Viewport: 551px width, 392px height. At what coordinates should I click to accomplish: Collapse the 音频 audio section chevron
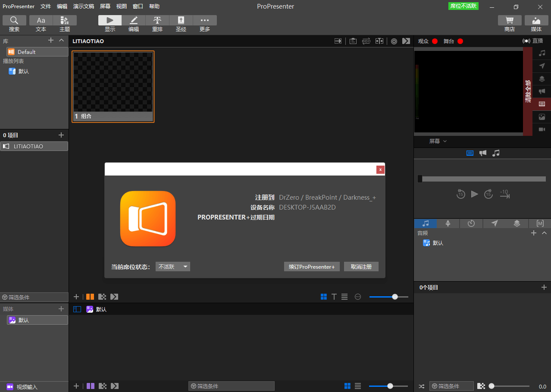click(544, 233)
